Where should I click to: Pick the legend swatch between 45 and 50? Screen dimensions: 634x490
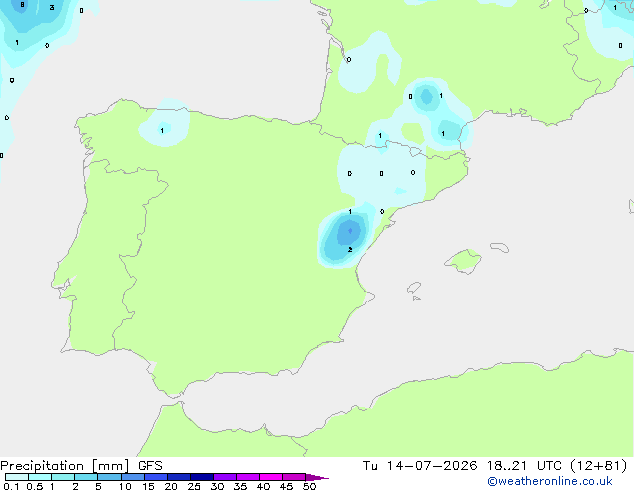click(x=294, y=477)
